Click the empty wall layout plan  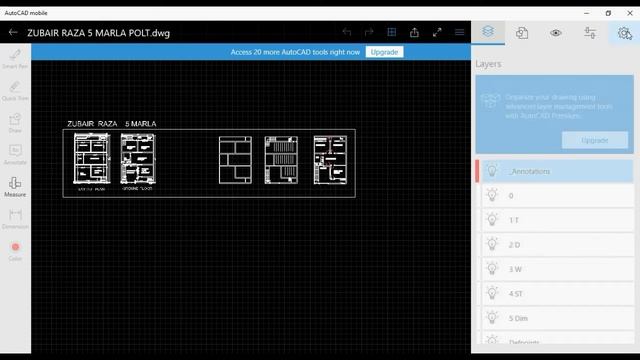point(235,160)
